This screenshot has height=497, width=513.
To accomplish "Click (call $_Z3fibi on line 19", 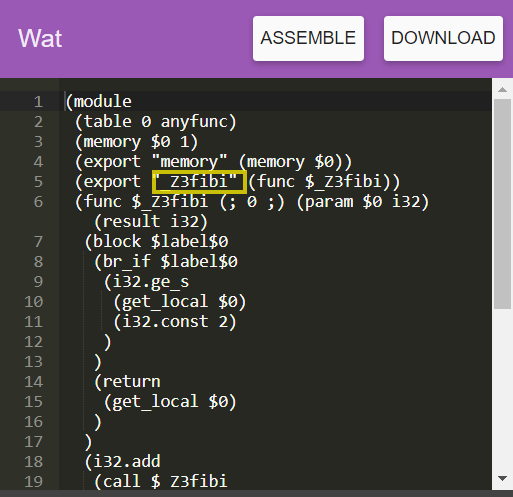I will pos(161,482).
